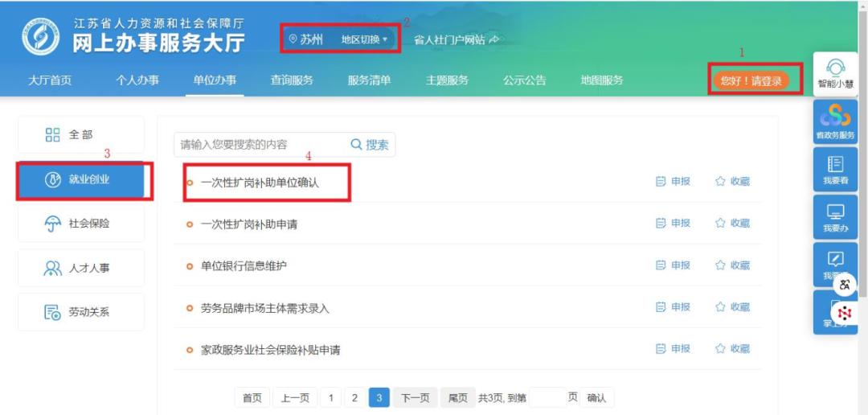This screenshot has height=415, width=868.
Task: Switch to the 个人办事 tab
Action: tap(137, 80)
